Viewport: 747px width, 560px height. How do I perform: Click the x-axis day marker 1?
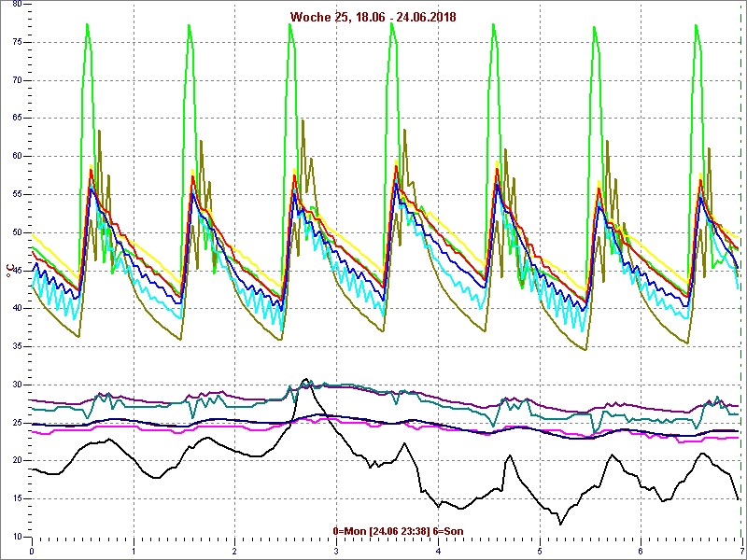134,551
